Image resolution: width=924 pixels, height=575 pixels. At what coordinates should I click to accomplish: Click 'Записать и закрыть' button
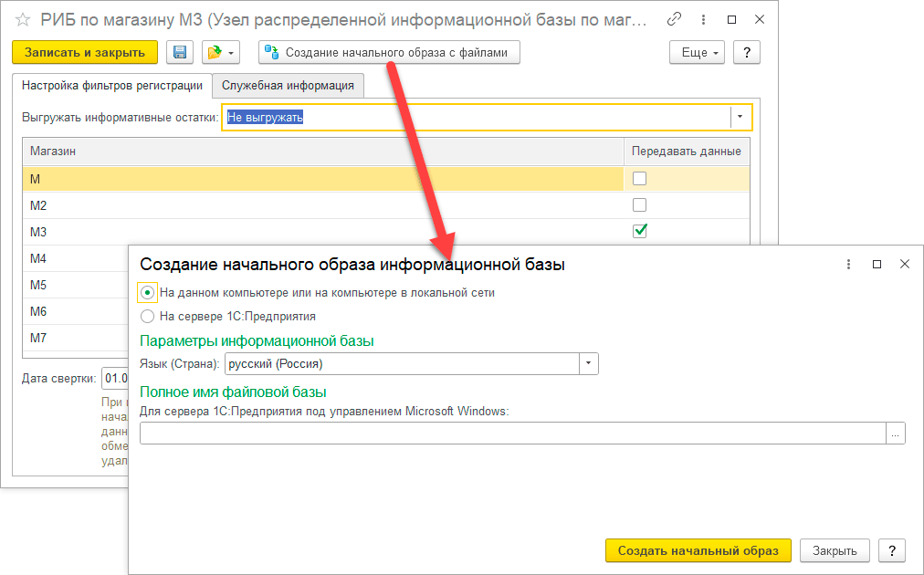click(85, 53)
